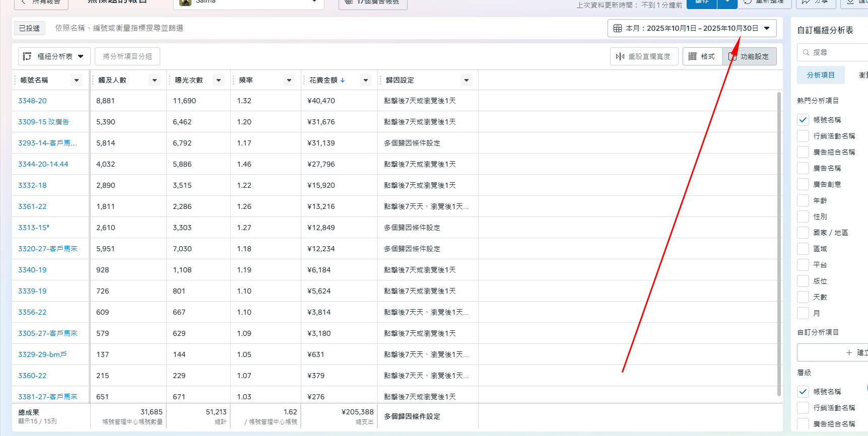This screenshot has height=436, width=868.
Task: Click the table's vertical scrollbar
Action: pyautogui.click(x=779, y=242)
